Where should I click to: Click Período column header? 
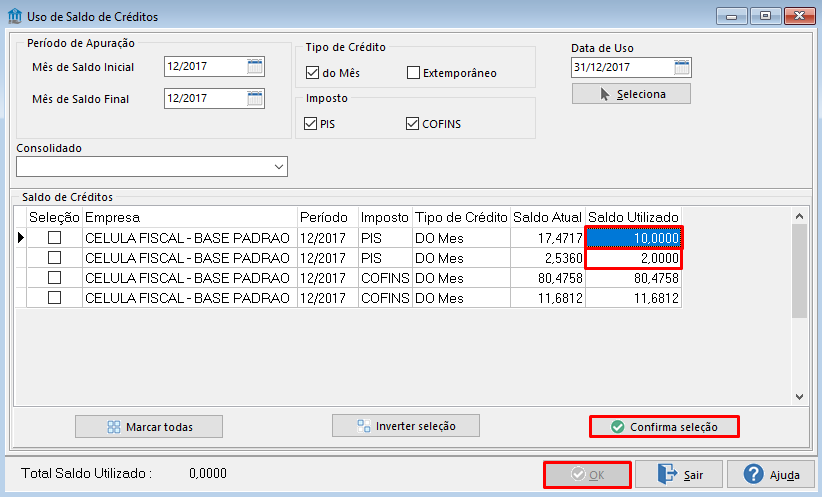(x=328, y=217)
